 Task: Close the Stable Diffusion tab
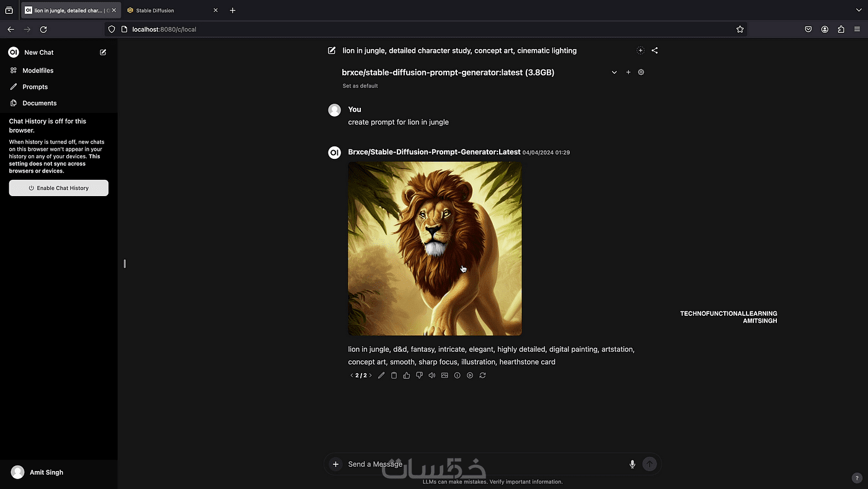click(x=216, y=11)
